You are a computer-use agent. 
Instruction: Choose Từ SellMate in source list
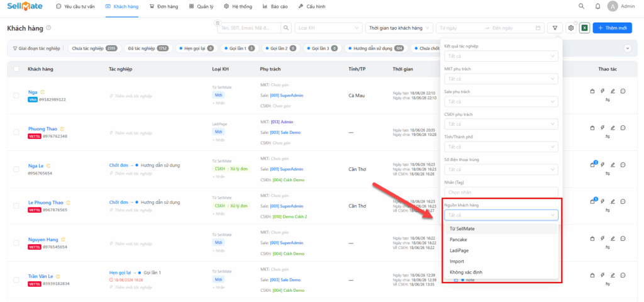(x=501, y=228)
